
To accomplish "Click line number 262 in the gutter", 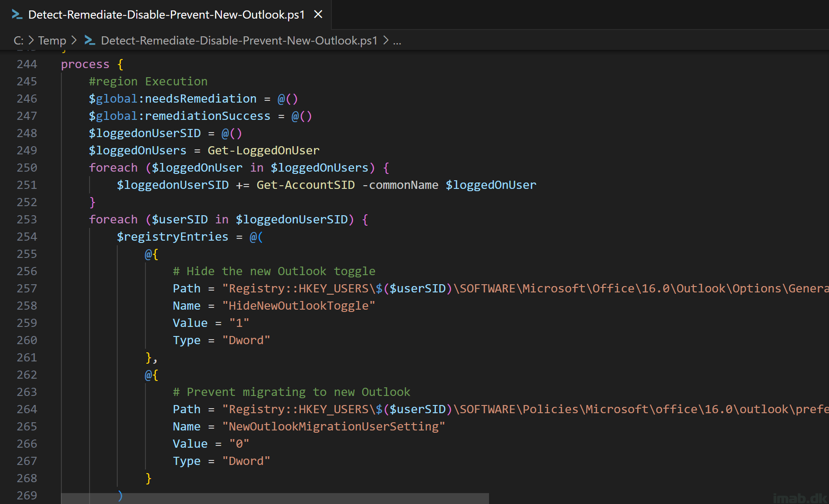I will 27,375.
